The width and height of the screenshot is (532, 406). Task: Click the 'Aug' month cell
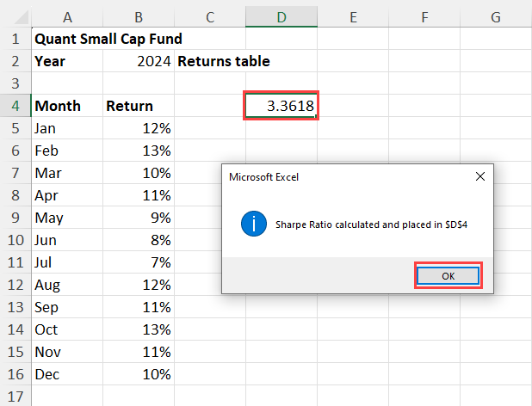(67, 285)
